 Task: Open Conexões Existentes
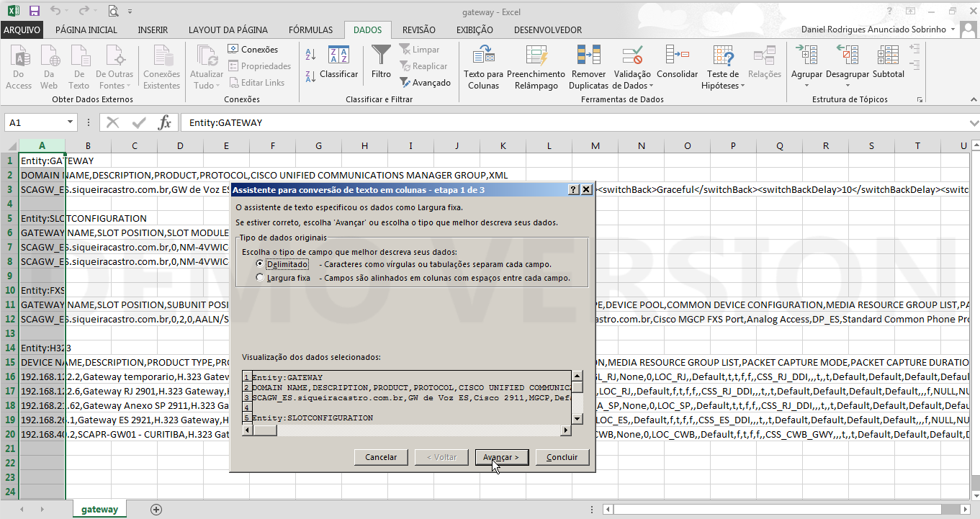click(162, 67)
